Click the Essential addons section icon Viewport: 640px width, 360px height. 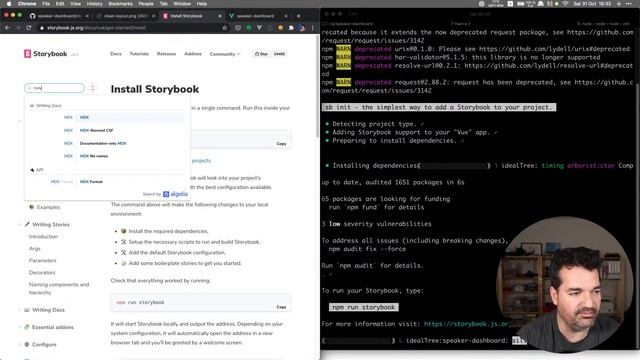point(27,327)
